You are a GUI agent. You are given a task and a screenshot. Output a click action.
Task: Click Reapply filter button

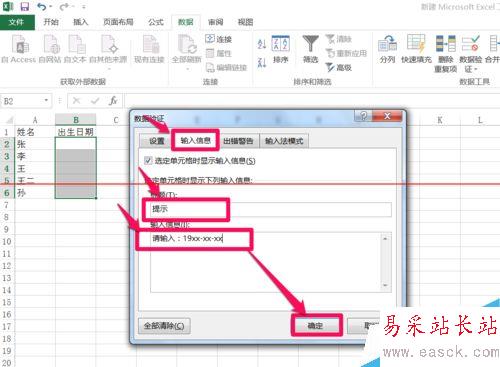[346, 53]
